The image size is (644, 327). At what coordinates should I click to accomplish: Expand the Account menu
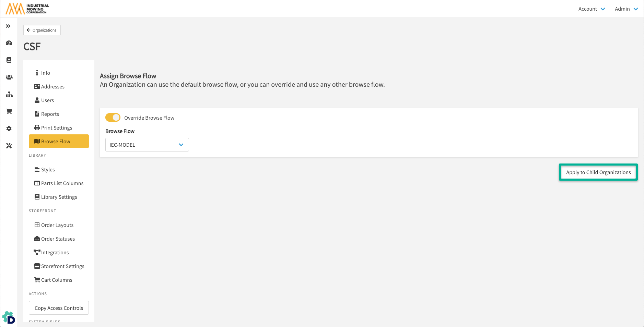(592, 9)
